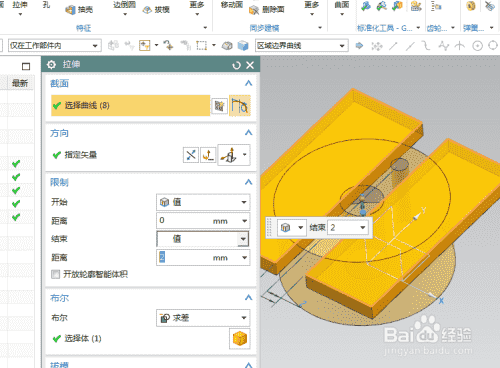Screen dimensions: 500x368
Task: Expand the 标准化工具 group dropdown
Action: point(418,28)
